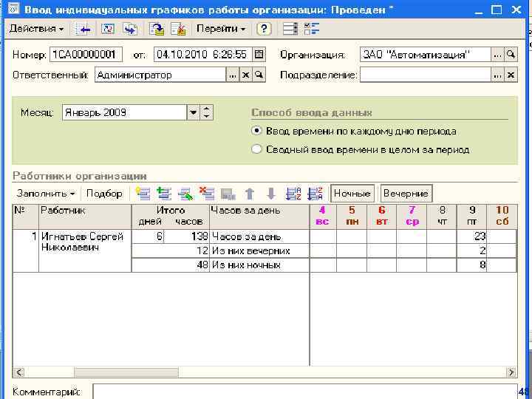The width and height of the screenshot is (532, 399).
Task: Click the unpost document icon with red X
Action: 179,29
